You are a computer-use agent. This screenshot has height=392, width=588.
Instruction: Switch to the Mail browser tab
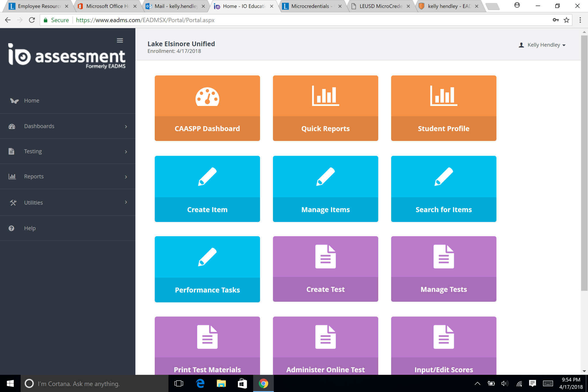click(175, 6)
